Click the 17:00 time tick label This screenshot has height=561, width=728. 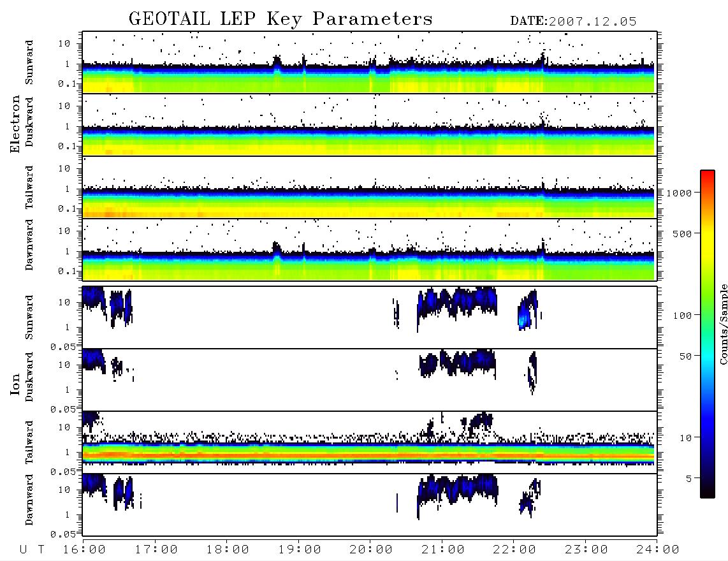[156, 550]
